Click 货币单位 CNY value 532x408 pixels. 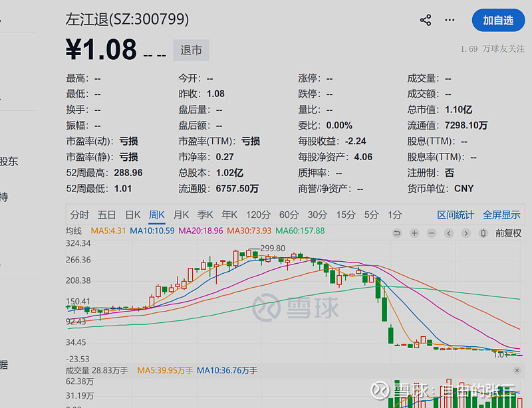pos(464,189)
